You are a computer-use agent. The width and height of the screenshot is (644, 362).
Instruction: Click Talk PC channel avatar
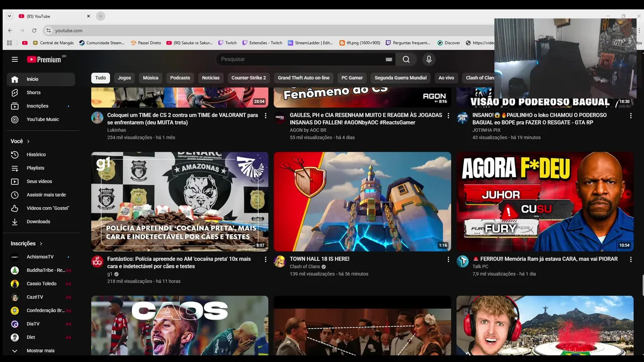pyautogui.click(x=462, y=261)
